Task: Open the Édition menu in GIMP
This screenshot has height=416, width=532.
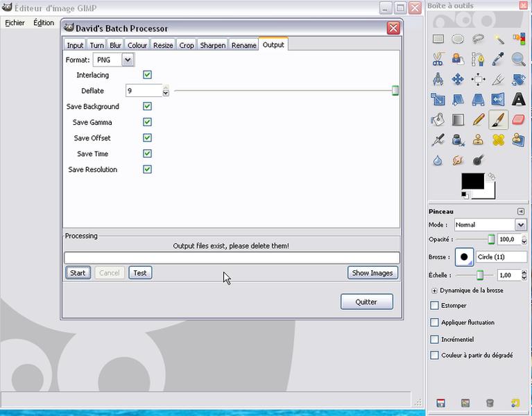Action: tap(44, 23)
